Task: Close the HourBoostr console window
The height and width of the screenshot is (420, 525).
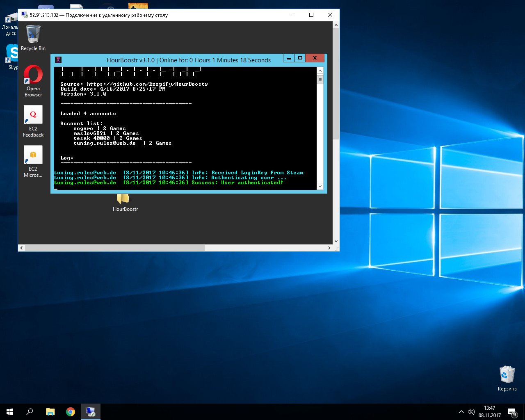Action: tap(315, 58)
